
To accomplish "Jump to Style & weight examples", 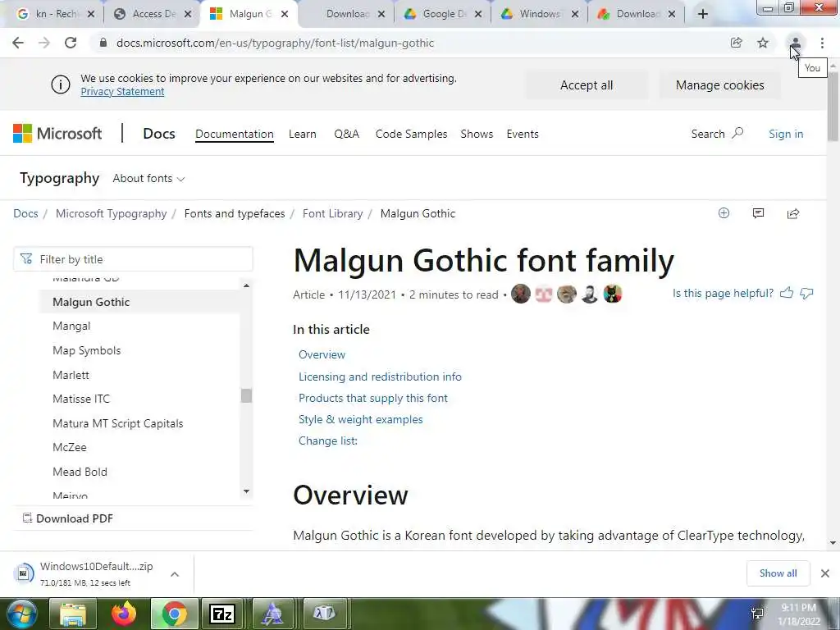I will click(x=361, y=419).
